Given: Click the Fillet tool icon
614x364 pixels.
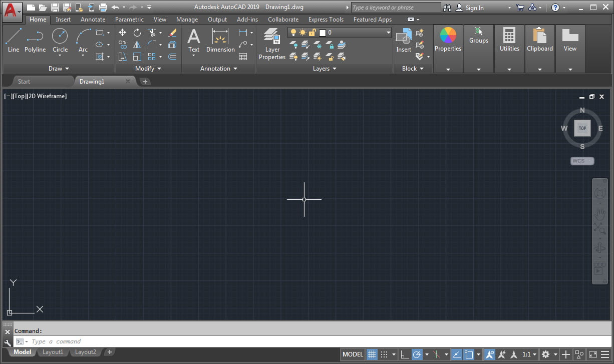Looking at the screenshot, I should tap(152, 45).
